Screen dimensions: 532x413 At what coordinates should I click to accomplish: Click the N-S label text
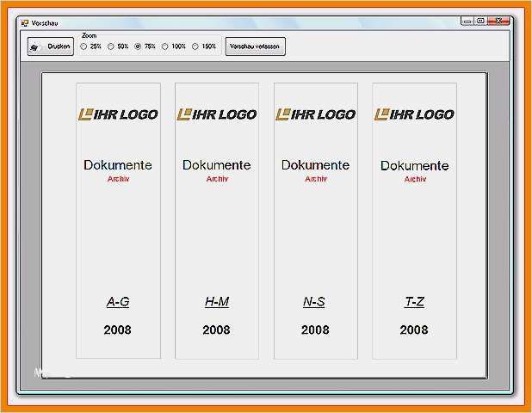(x=314, y=302)
